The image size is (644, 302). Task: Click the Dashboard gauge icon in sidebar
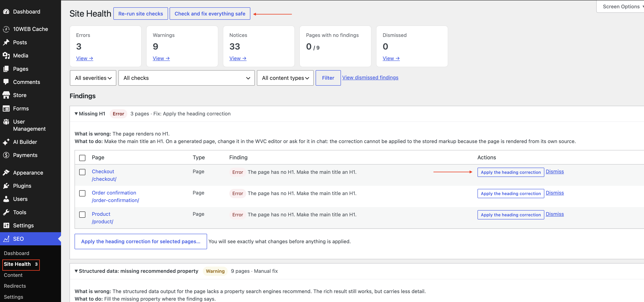pyautogui.click(x=6, y=12)
